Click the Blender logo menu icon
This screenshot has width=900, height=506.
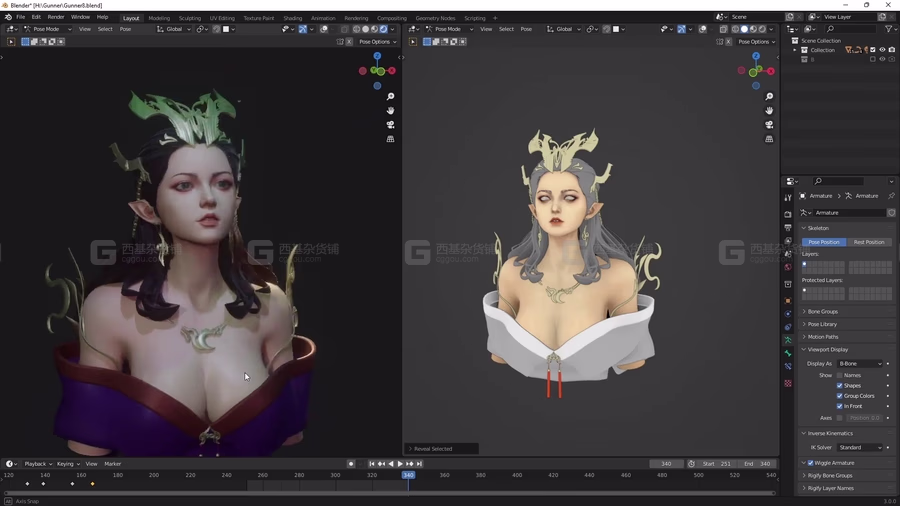tap(8, 17)
